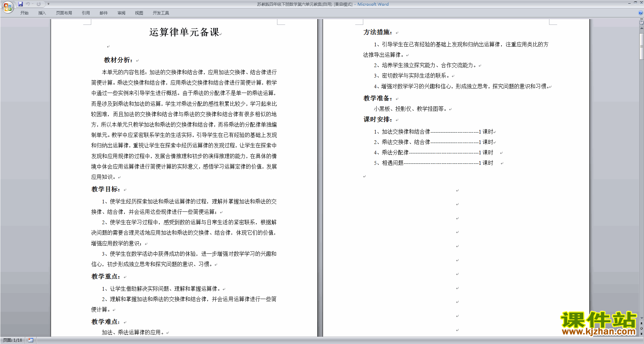Click the heading 教学准备：
644x344 pixels.
coord(378,98)
